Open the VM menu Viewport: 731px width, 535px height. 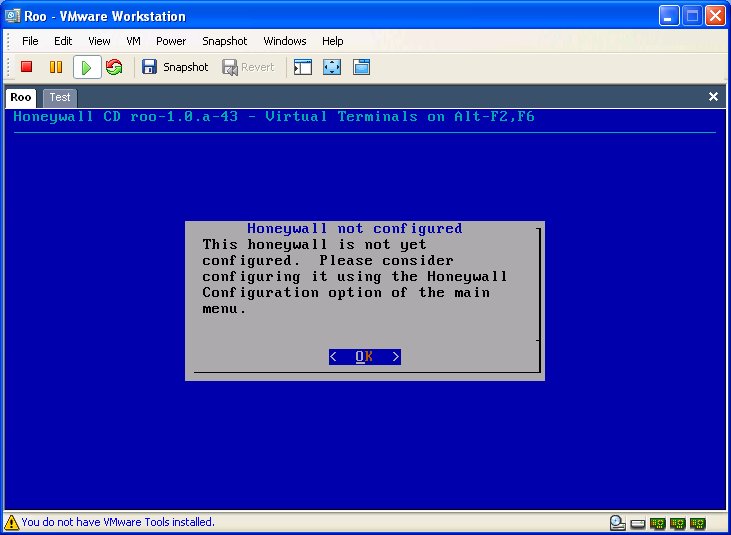[x=133, y=41]
